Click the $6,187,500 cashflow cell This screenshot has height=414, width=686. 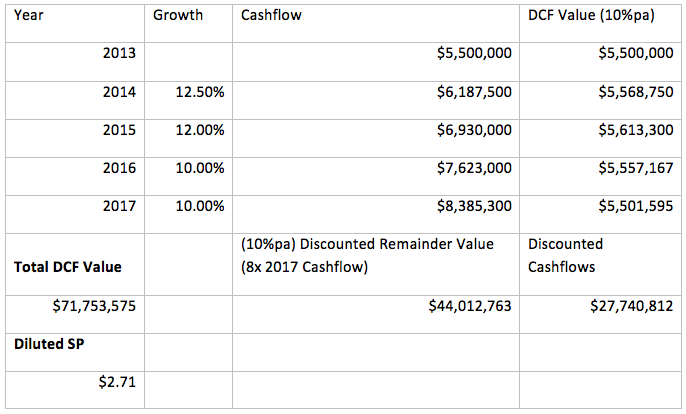[x=474, y=91]
